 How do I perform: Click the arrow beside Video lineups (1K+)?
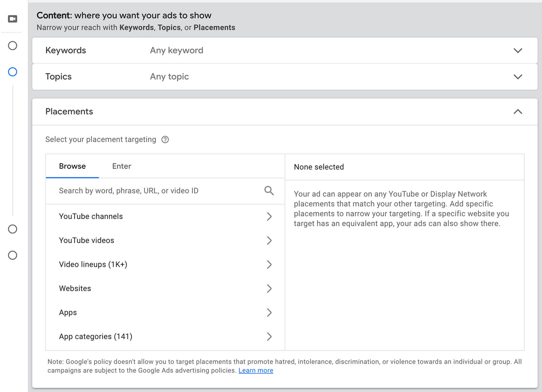[x=269, y=265]
